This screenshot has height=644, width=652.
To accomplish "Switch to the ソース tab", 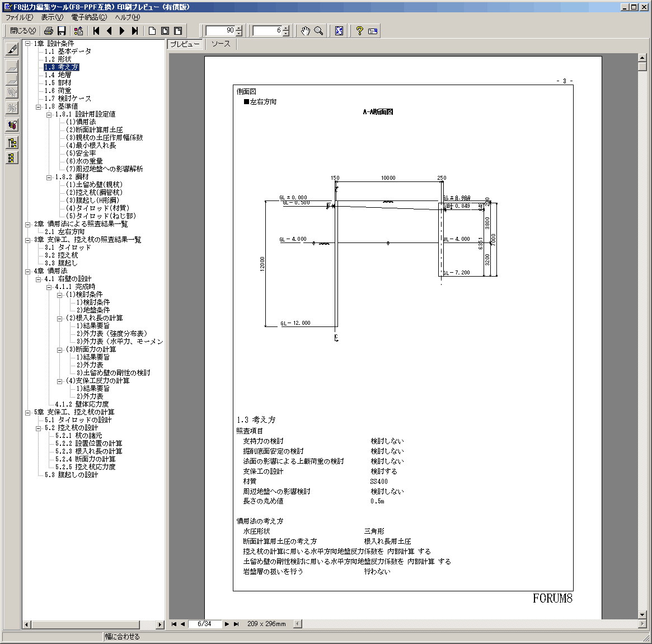I will pyautogui.click(x=221, y=44).
